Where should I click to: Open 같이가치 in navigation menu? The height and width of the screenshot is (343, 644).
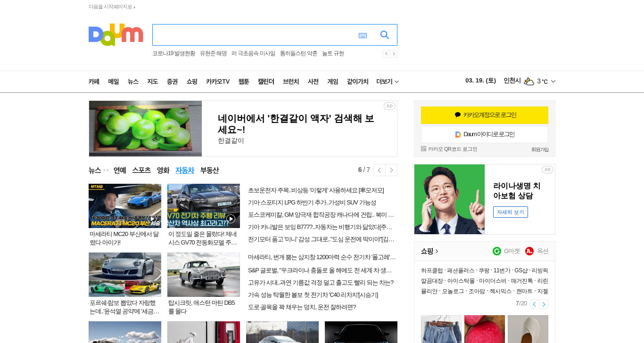[x=357, y=82]
